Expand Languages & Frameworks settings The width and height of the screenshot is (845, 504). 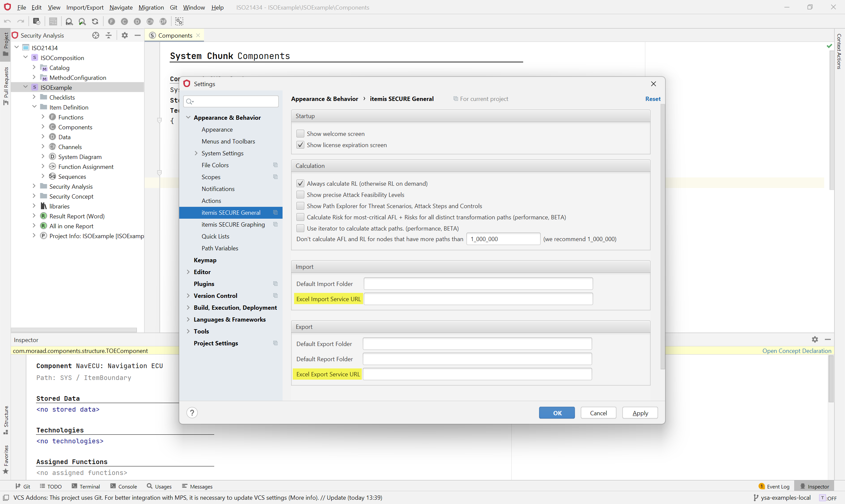[x=188, y=319]
